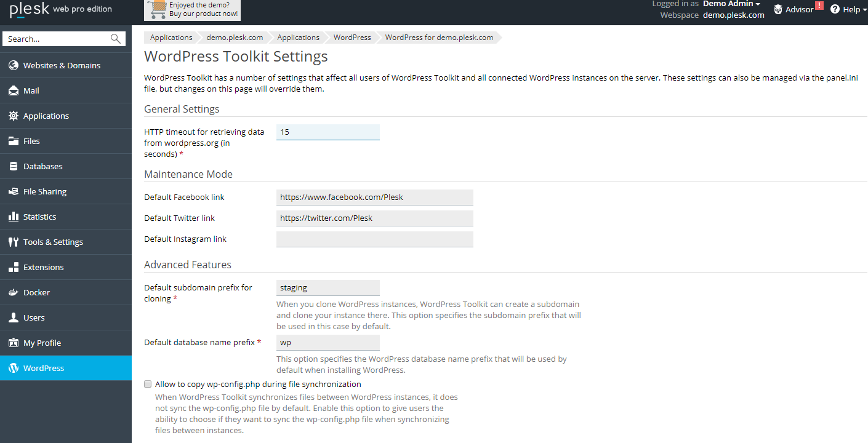Open Applications gear icon in sidebar

click(13, 116)
